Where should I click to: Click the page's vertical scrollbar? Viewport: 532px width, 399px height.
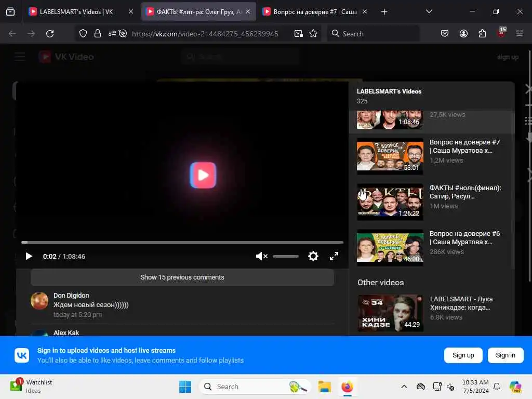530,166
